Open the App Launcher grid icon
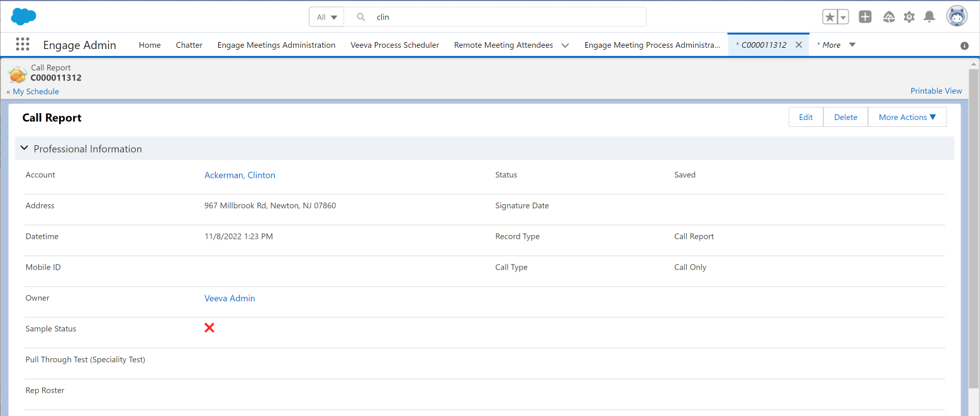The image size is (980, 416). (x=23, y=45)
